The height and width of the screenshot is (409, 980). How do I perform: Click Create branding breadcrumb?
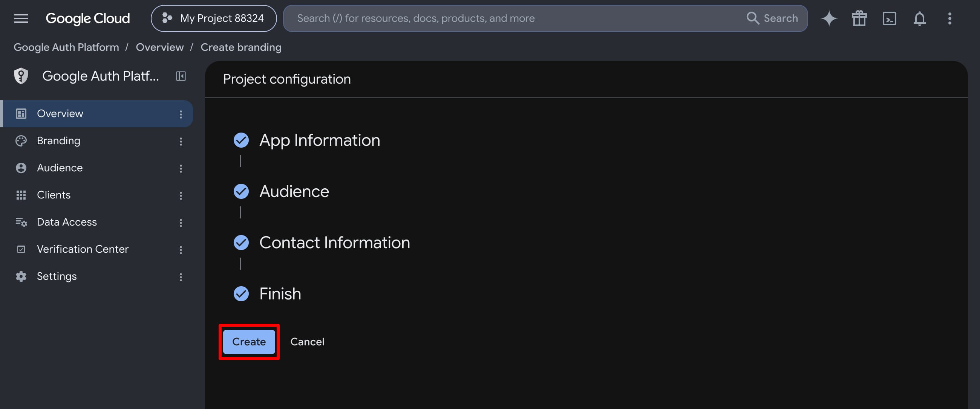coord(241,47)
